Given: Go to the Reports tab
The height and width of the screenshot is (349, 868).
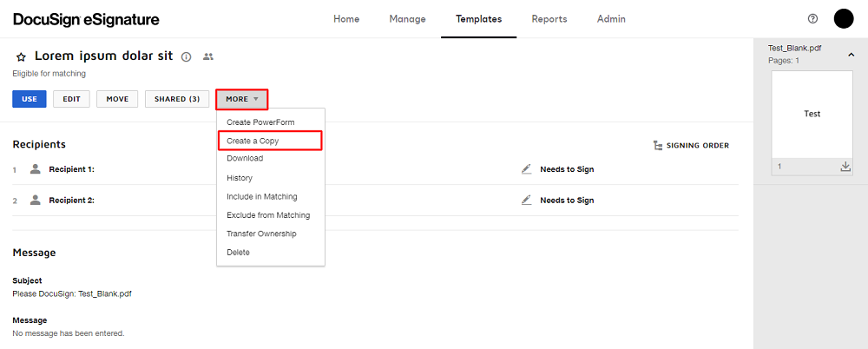Looking at the screenshot, I should [549, 19].
